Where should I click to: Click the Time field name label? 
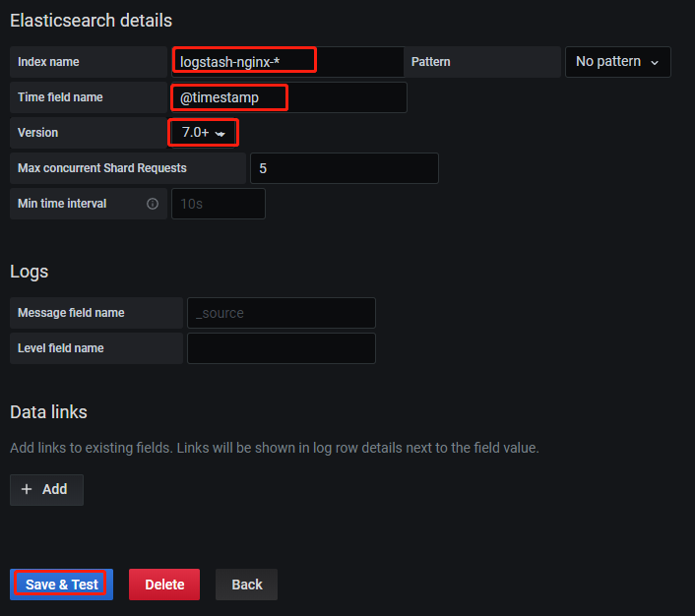coord(60,97)
